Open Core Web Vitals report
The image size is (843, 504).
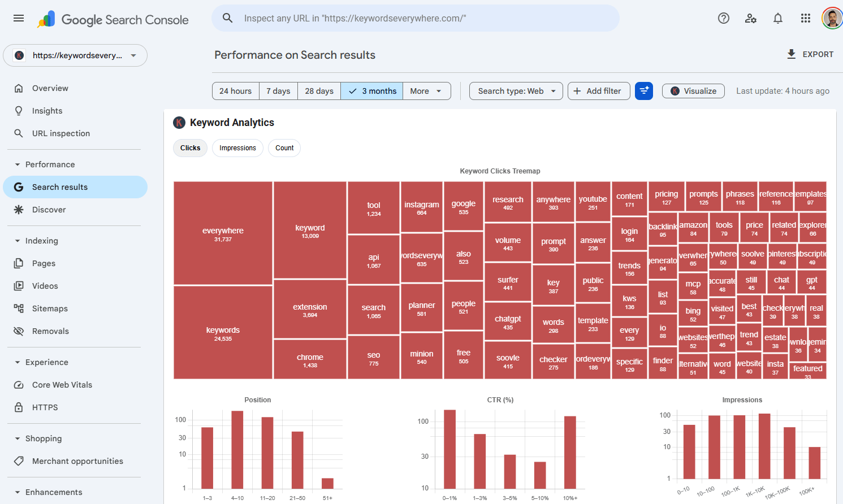pyautogui.click(x=75, y=385)
